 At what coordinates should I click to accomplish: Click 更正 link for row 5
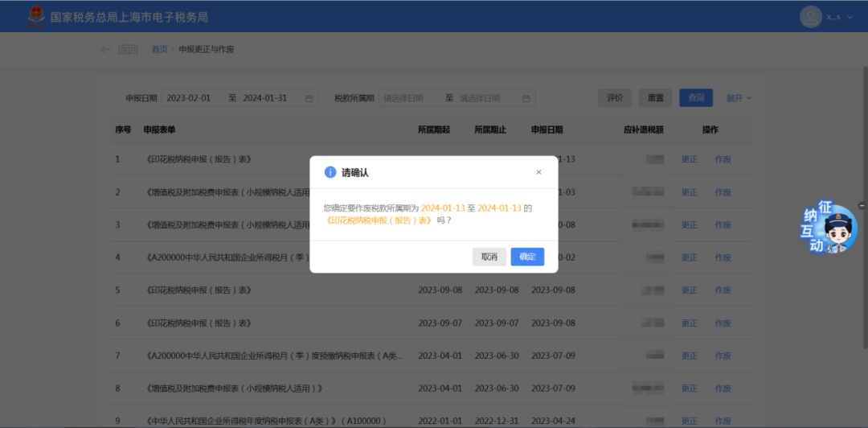coord(689,290)
